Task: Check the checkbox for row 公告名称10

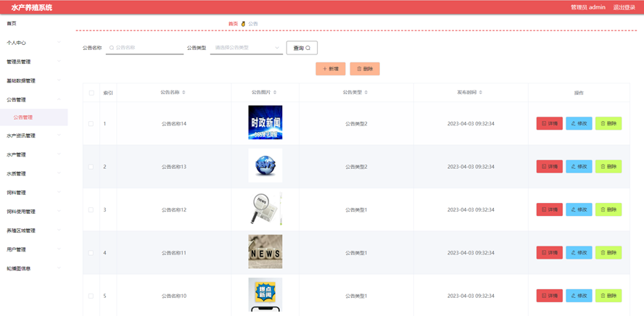Action: tap(91, 296)
